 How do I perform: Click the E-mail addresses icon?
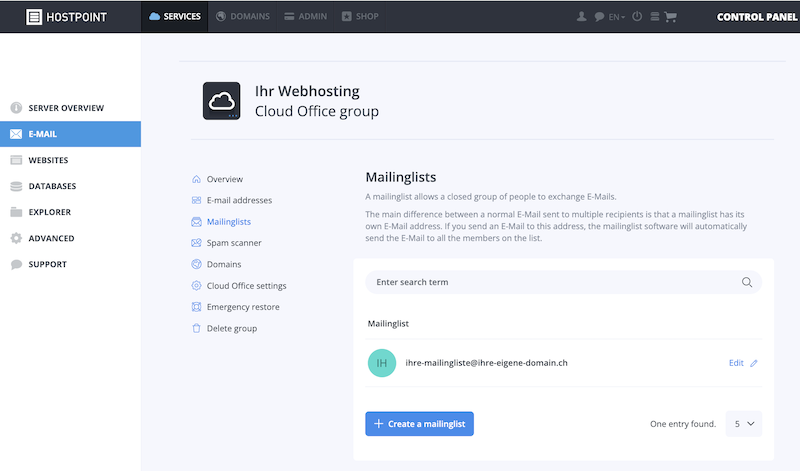pyautogui.click(x=196, y=200)
